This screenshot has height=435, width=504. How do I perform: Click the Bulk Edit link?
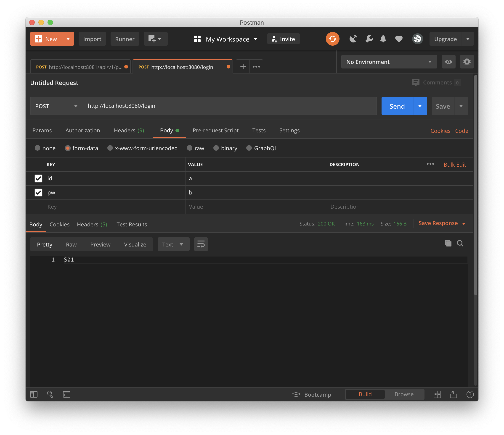coord(454,165)
